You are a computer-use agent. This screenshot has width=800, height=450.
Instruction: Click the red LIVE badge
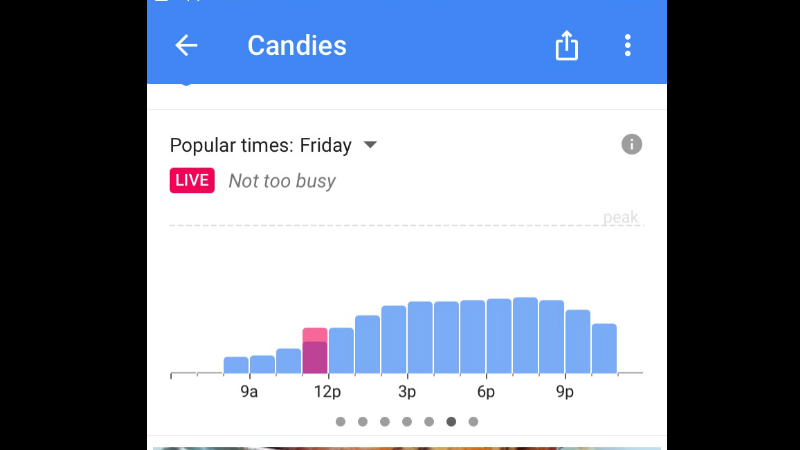click(x=192, y=180)
